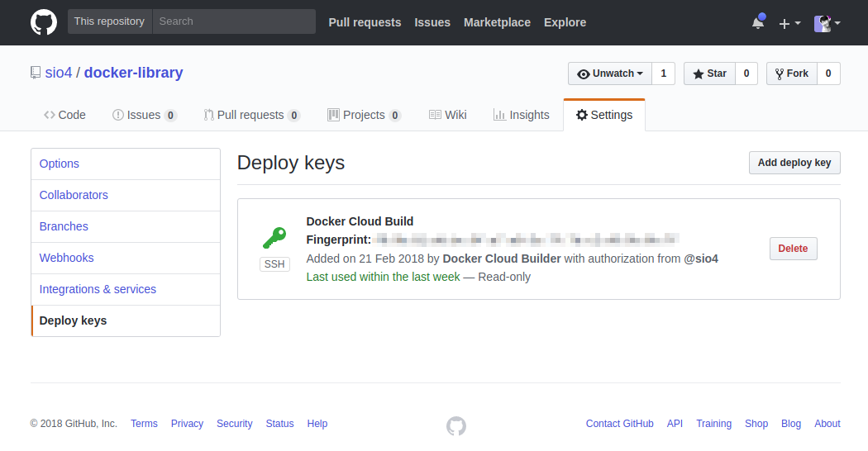Click the footer GitHub logo
Viewport: 868px width, 451px height.
[456, 425]
